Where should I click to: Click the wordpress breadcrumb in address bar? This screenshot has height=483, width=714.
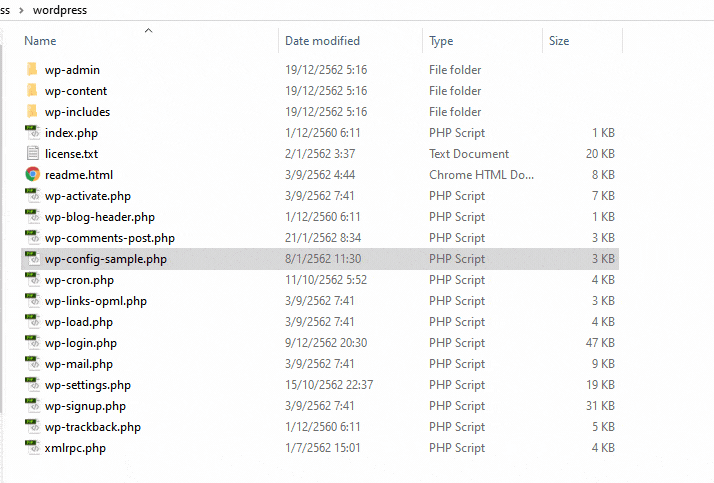pos(60,10)
